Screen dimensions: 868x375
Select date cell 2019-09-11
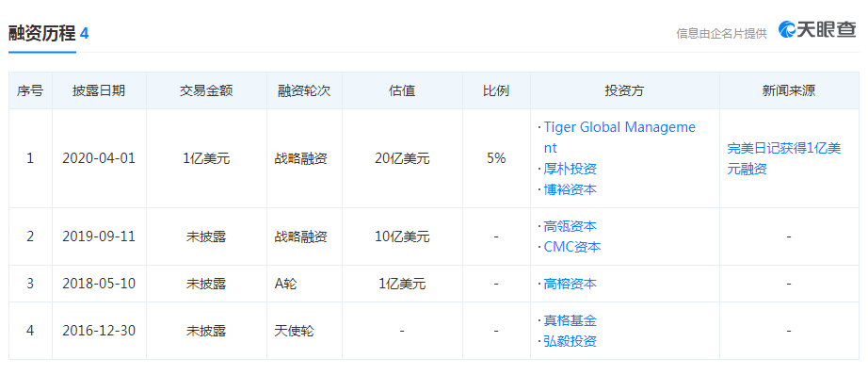[x=99, y=236]
